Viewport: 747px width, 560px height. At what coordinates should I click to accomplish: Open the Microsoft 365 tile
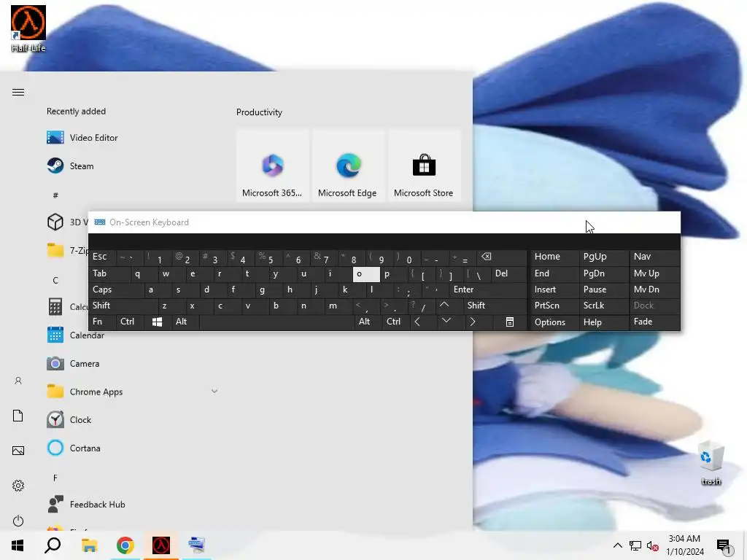(x=273, y=166)
